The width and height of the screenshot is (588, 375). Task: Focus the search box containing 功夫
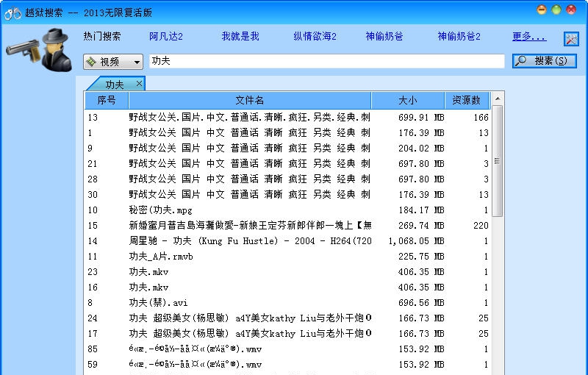(x=326, y=61)
